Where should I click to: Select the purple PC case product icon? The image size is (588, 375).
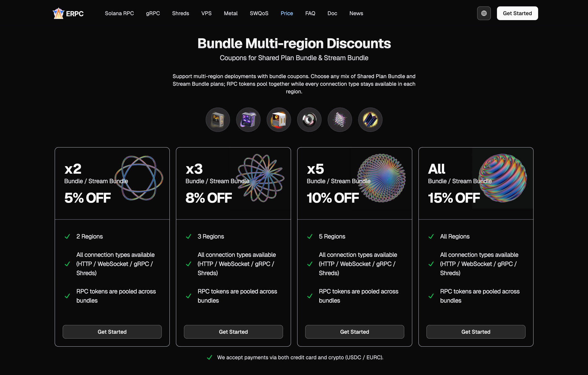248,120
